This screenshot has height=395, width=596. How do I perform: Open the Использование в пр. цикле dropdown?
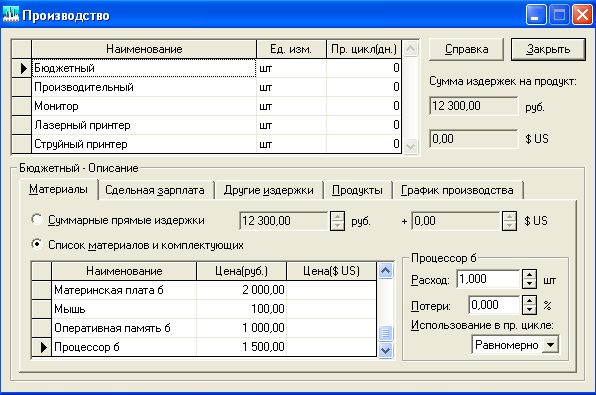(x=550, y=345)
